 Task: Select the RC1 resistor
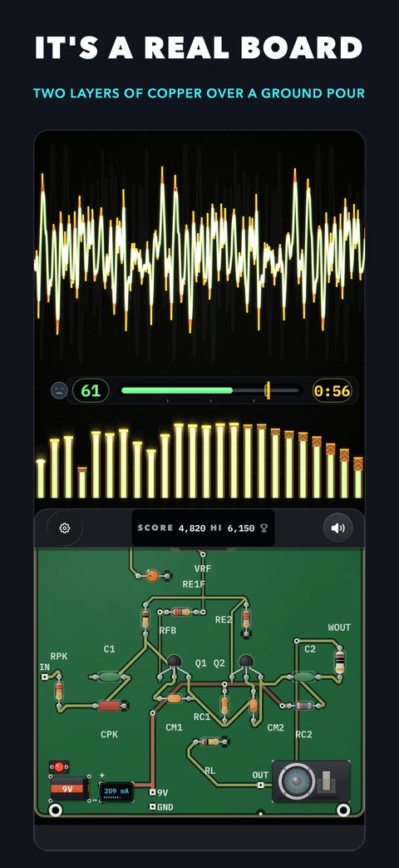[224, 705]
